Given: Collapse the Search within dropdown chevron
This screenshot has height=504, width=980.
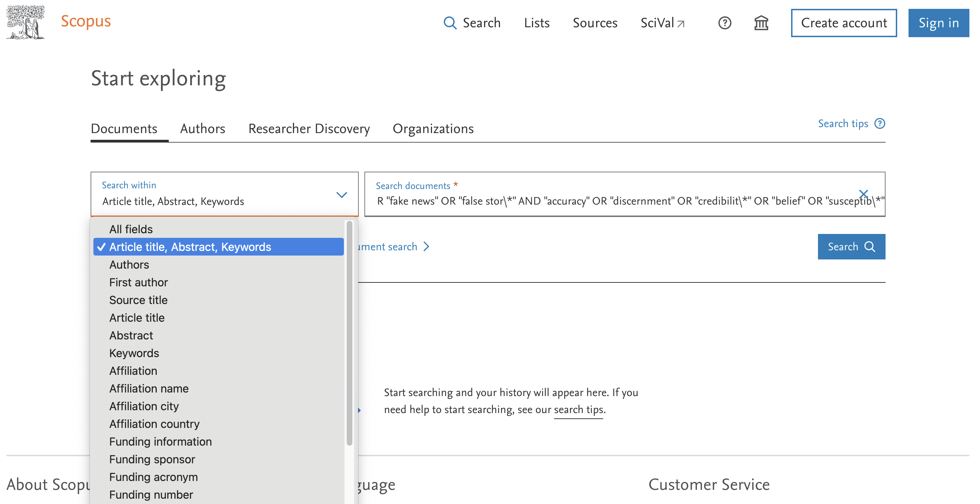Looking at the screenshot, I should (x=341, y=195).
